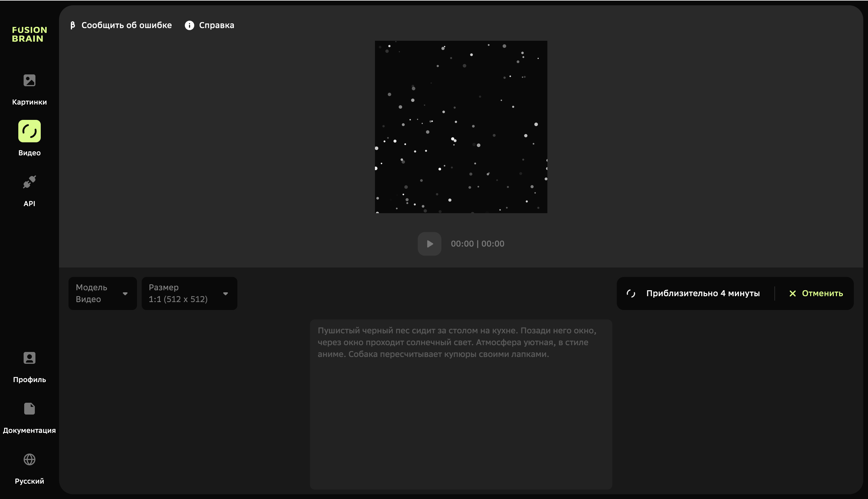Screen dimensions: 868x499
Task: Cancel generation with Отменить button
Action: pyautogui.click(x=816, y=293)
